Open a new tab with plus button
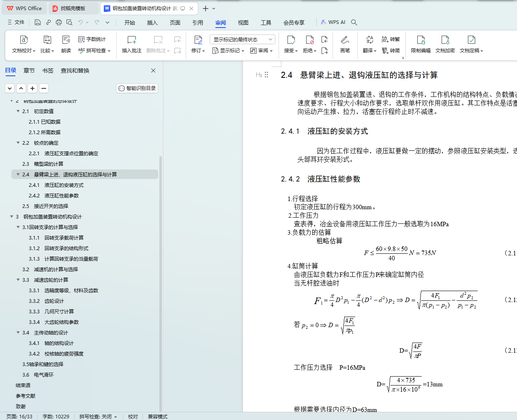The image size is (517, 420). pos(206,8)
